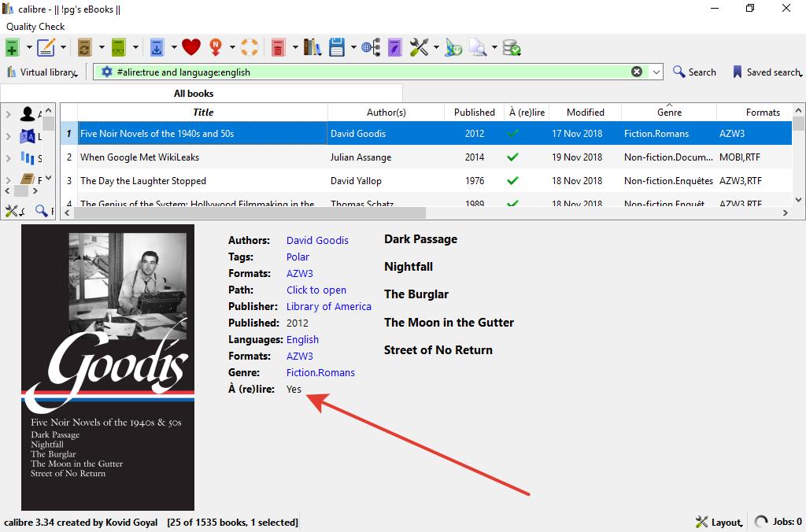Open the Convert books dropdown arrow
The height and width of the screenshot is (532, 806).
click(x=102, y=48)
